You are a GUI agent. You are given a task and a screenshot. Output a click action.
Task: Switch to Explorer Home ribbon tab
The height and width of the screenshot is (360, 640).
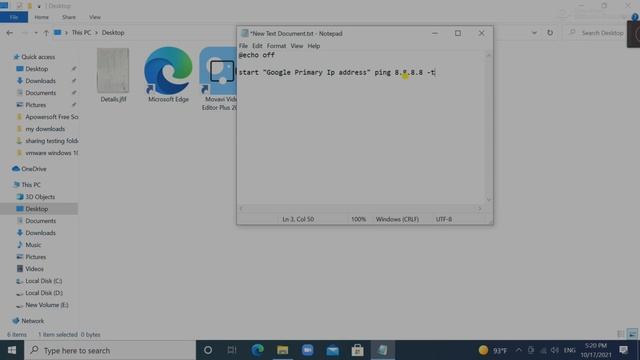coord(41,17)
